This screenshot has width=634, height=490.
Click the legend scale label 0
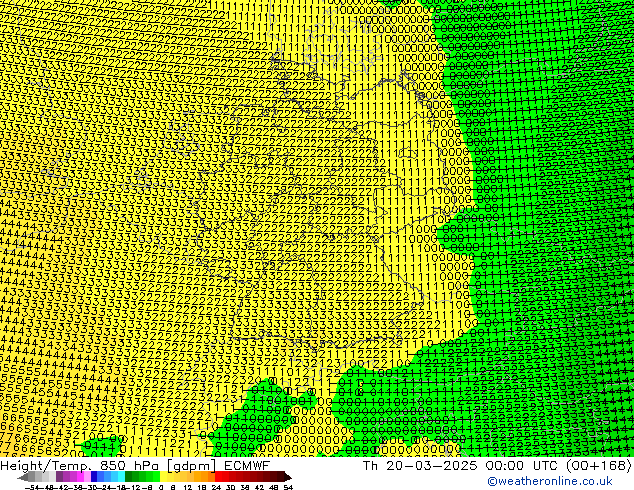161,488
